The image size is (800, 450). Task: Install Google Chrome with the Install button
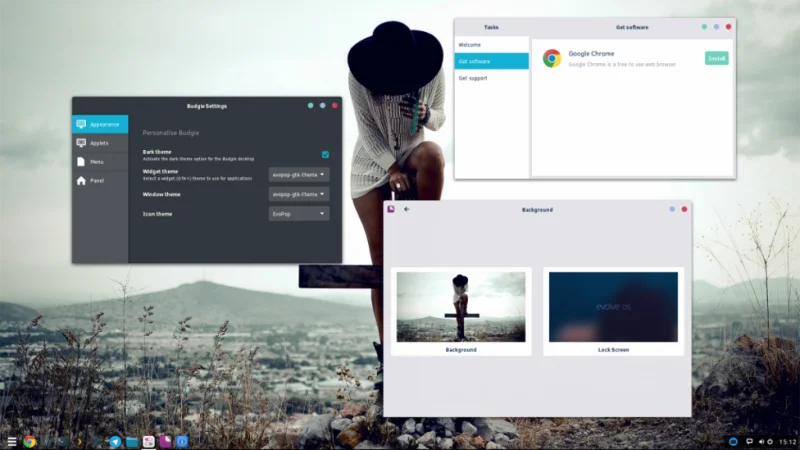(x=716, y=58)
